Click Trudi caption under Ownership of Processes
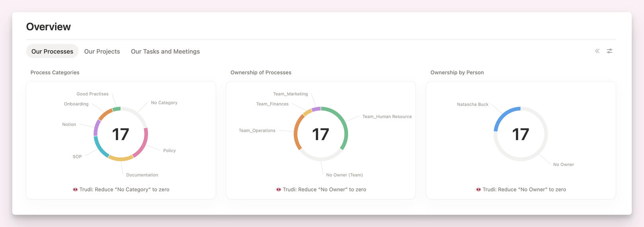Viewport: 644px width, 227px height. pyautogui.click(x=321, y=190)
